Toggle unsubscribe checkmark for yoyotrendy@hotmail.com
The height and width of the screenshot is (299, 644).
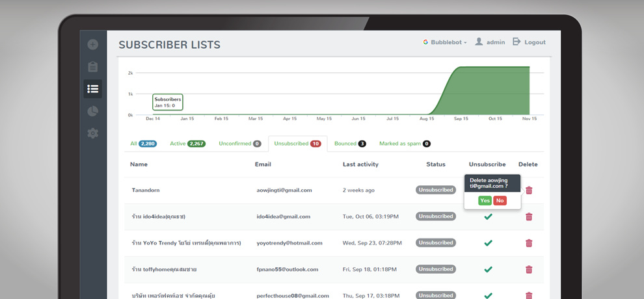488,243
